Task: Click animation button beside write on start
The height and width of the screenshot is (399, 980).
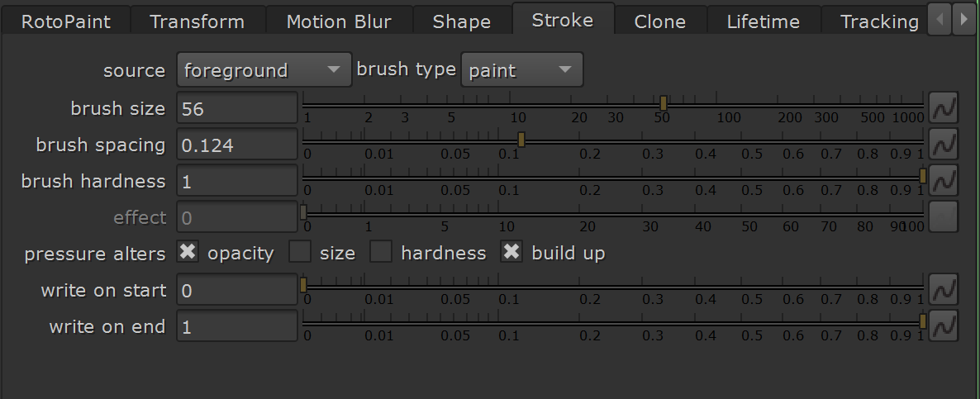Action: point(943,290)
